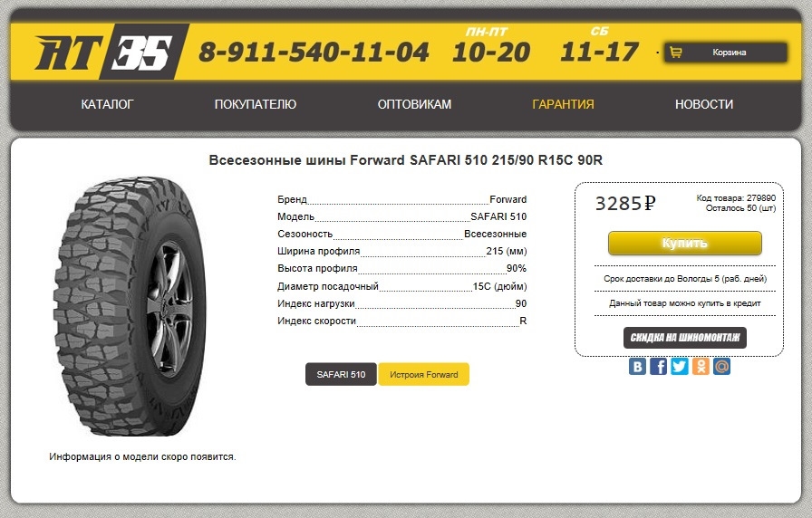The width and height of the screenshot is (812, 518).
Task: Click credit purchase info text
Action: click(x=685, y=303)
